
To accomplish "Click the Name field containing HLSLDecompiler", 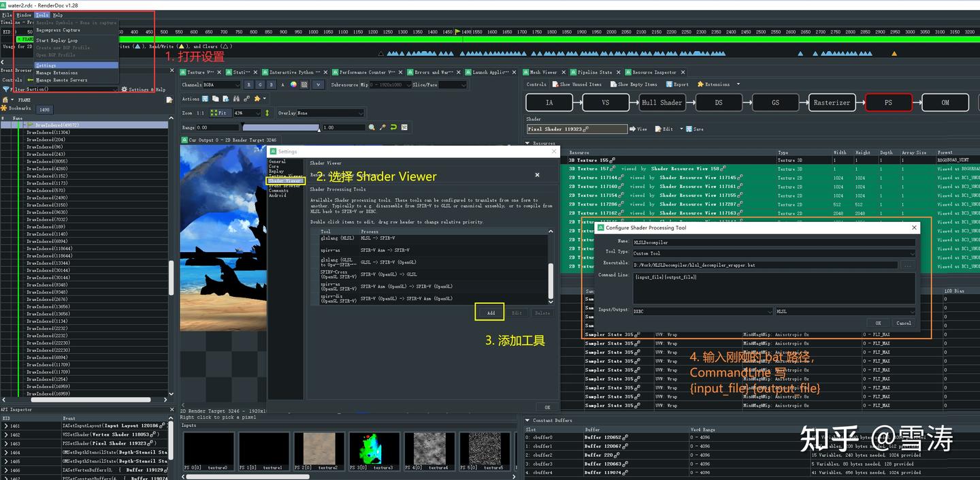I will pyautogui.click(x=774, y=242).
